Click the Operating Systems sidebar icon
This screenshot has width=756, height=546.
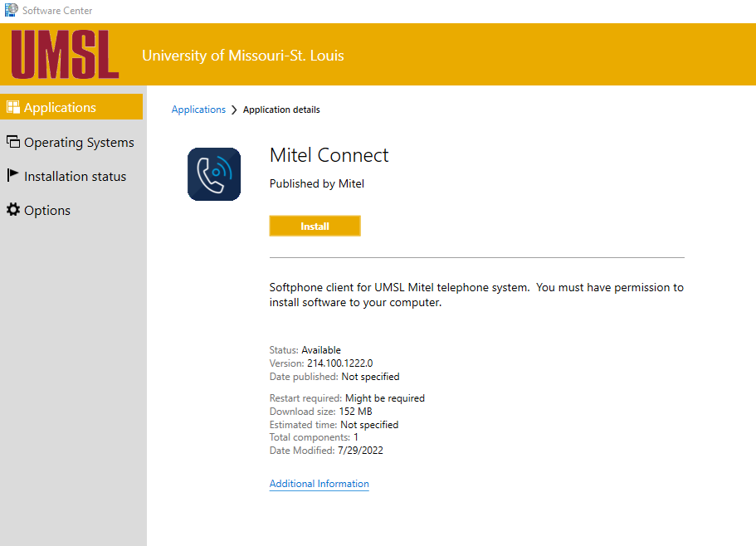(12, 142)
